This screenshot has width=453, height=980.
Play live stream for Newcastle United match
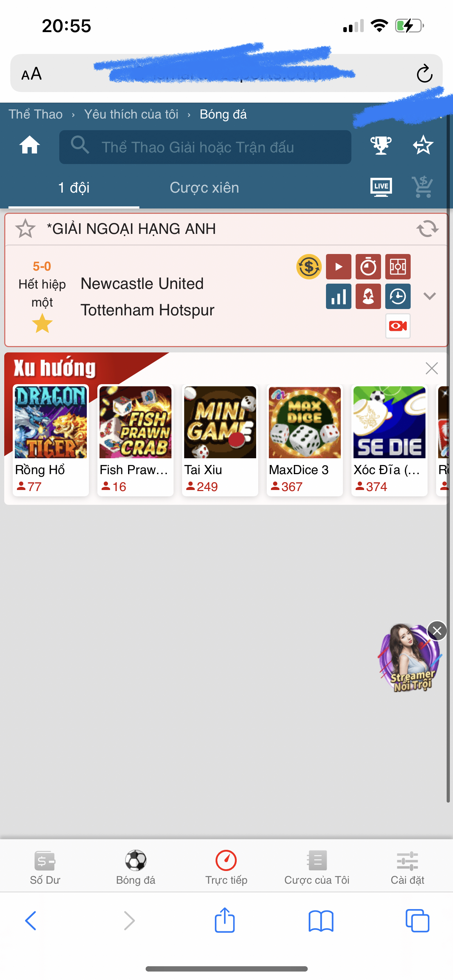coord(338,267)
